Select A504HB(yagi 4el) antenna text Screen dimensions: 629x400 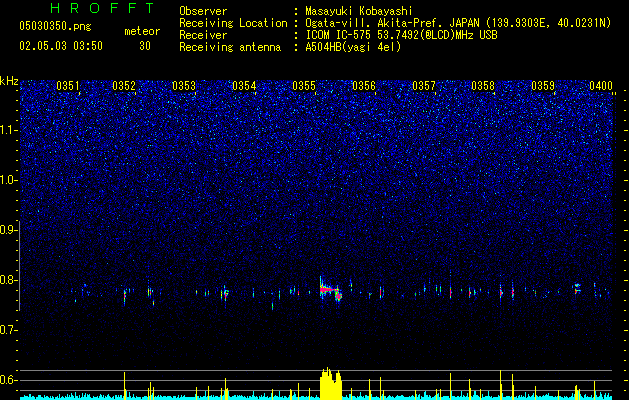click(x=353, y=47)
